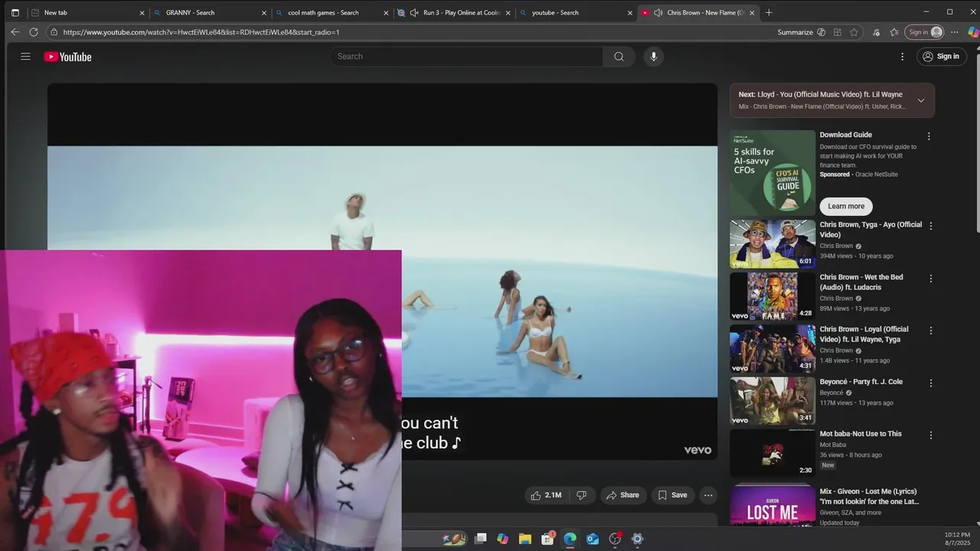Open the favorites list icon
This screenshot has height=551, width=980.
pos(893,32)
